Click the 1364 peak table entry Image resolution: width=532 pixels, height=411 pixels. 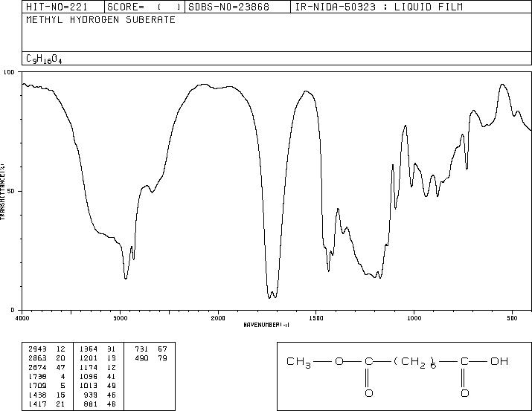[x=97, y=349]
